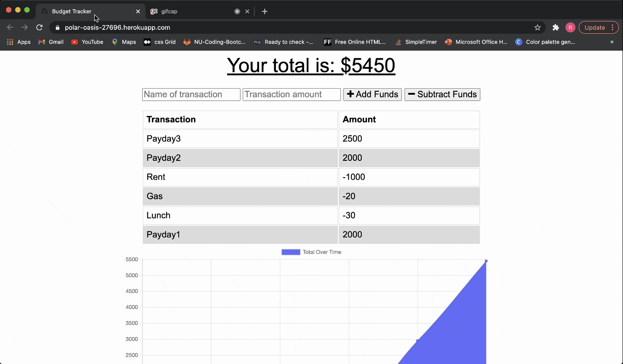Open the Maps bookmark
This screenshot has width=623, height=364.
(x=124, y=42)
